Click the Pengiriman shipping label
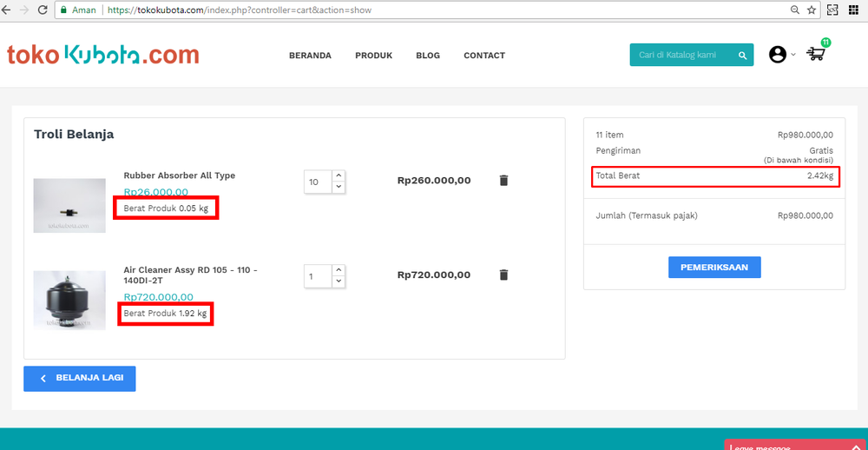 pyautogui.click(x=618, y=150)
